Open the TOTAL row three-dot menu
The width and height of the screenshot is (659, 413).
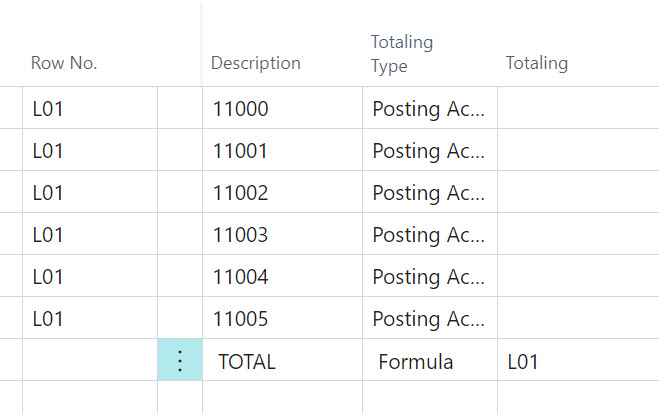180,360
